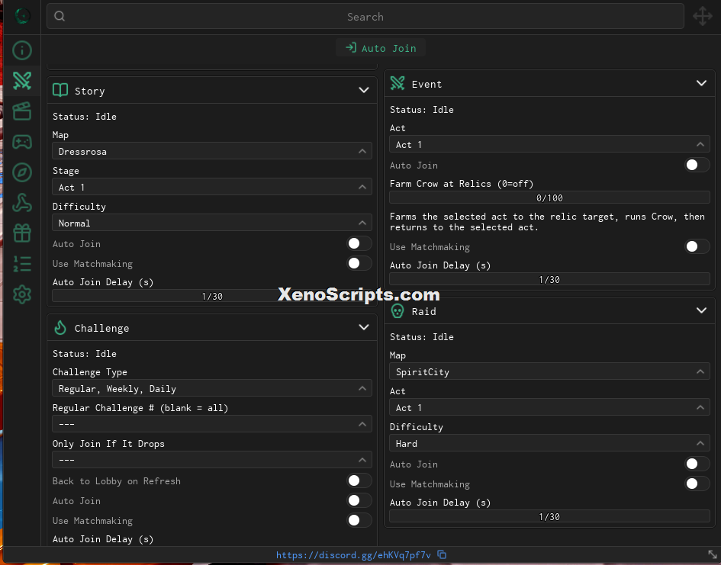Open the info page in sidebar
Viewport: 721px width, 588px height.
pos(21,50)
